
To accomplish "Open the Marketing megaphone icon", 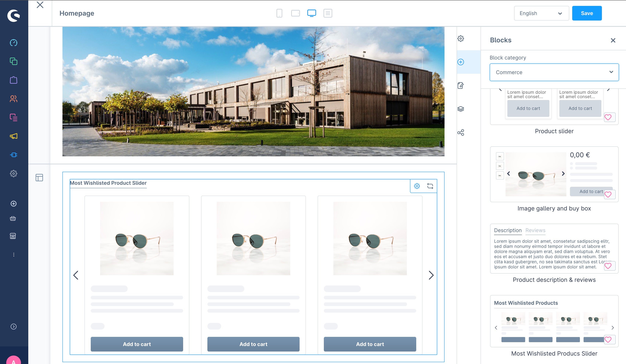I will (x=13, y=136).
